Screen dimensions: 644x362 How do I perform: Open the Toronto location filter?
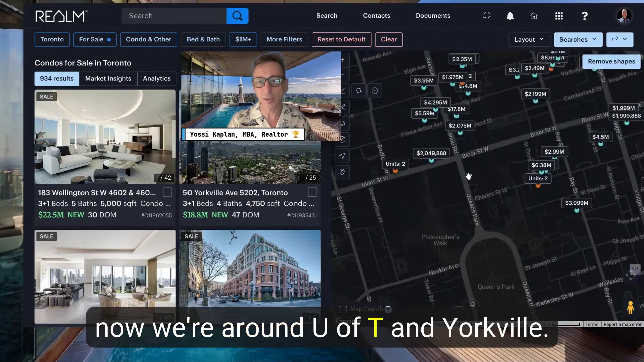coord(52,39)
